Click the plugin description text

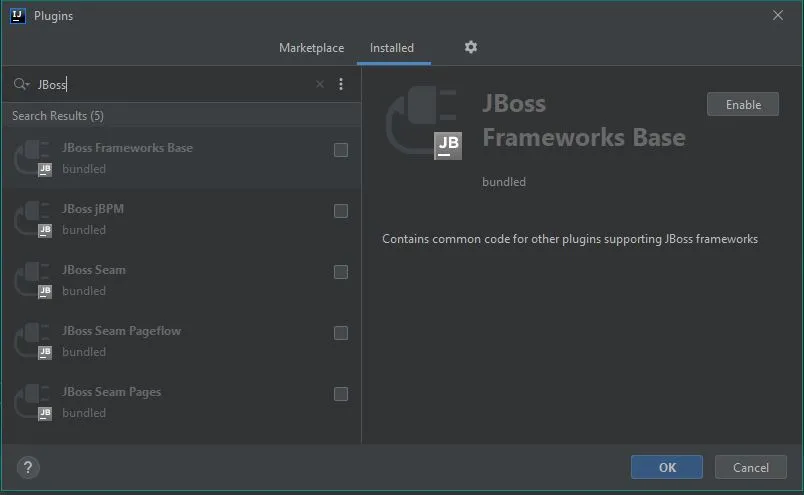click(x=570, y=239)
